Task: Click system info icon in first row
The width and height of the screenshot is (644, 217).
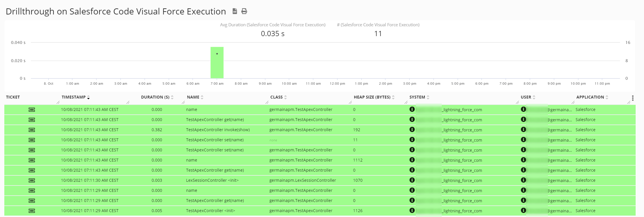Action: pyautogui.click(x=412, y=109)
